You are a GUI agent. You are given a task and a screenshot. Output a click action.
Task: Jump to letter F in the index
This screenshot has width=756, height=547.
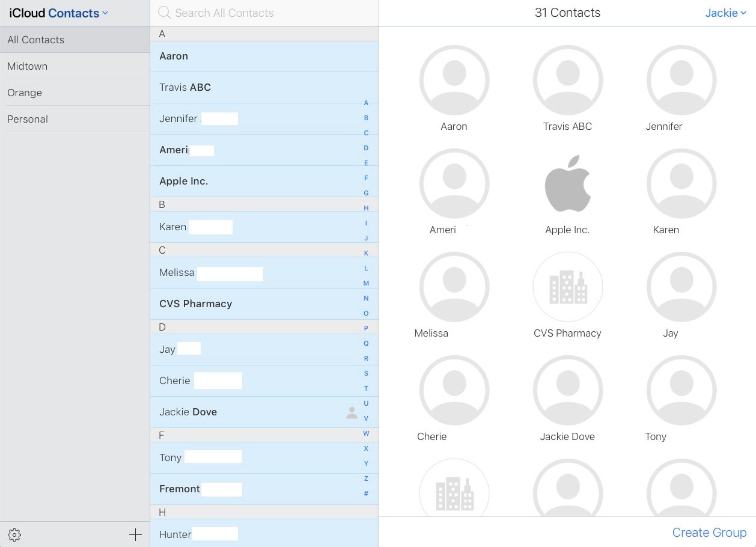pos(366,178)
